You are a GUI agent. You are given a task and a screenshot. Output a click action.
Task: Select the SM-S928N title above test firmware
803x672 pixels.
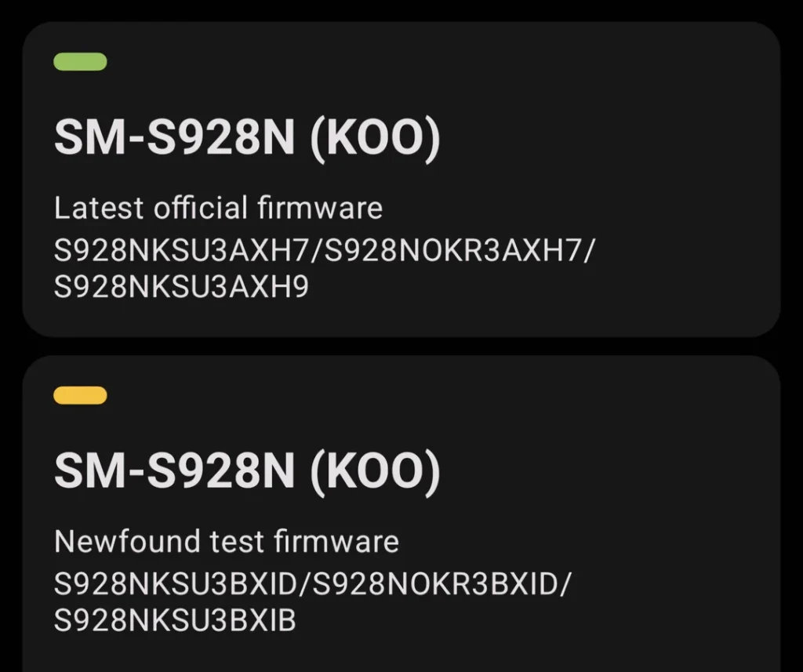(x=173, y=471)
